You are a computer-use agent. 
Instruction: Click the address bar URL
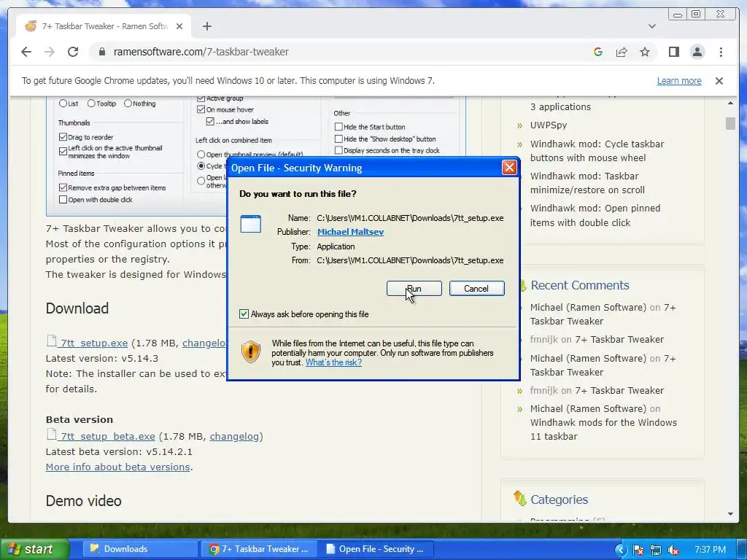[x=201, y=52]
